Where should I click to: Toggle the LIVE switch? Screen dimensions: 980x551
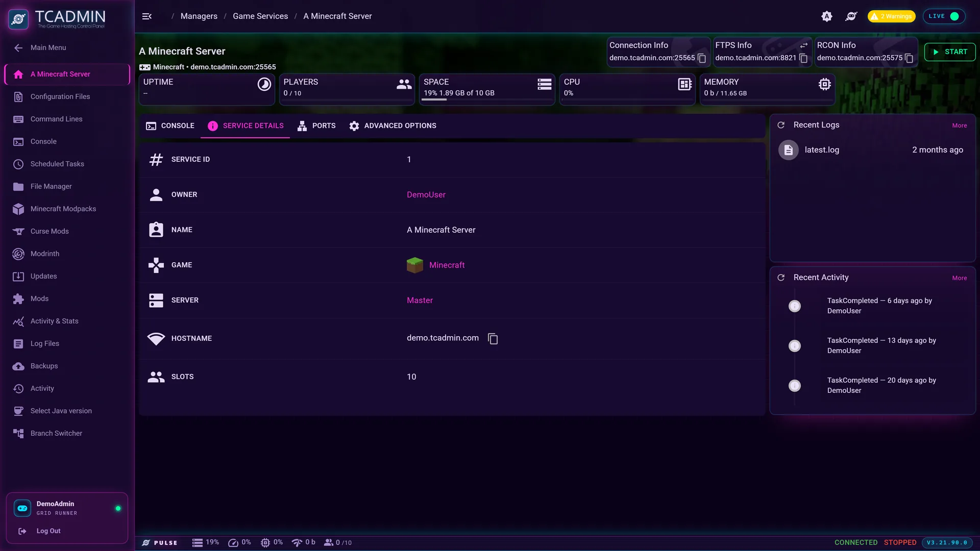[x=944, y=16]
